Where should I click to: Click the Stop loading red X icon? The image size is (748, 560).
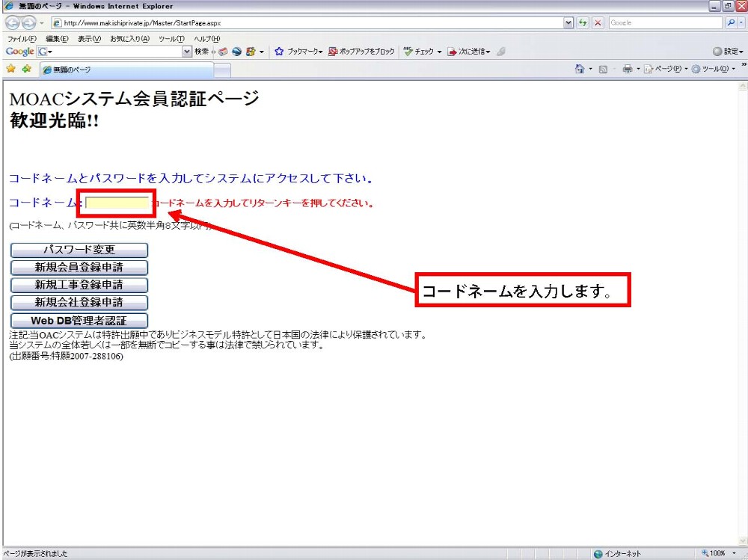pos(598,23)
